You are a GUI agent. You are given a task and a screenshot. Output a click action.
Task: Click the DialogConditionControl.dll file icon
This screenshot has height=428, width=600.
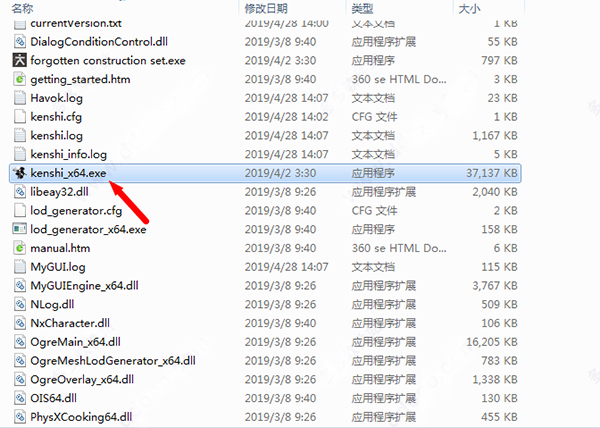click(20, 41)
